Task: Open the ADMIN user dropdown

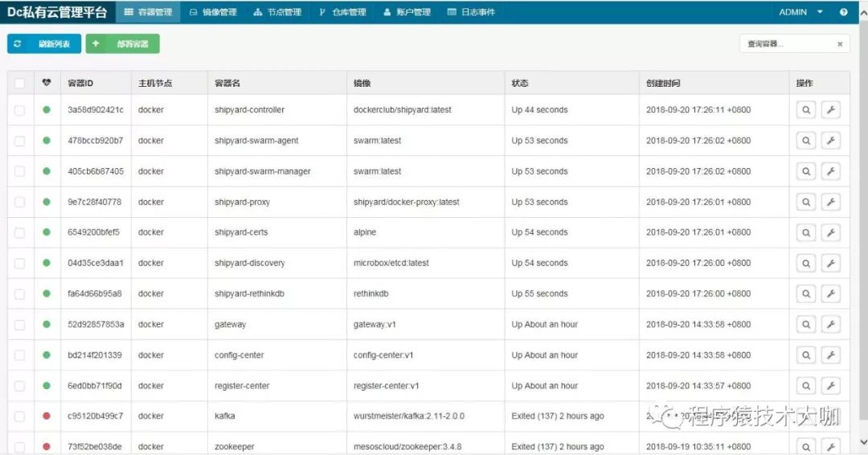Action: click(x=800, y=11)
